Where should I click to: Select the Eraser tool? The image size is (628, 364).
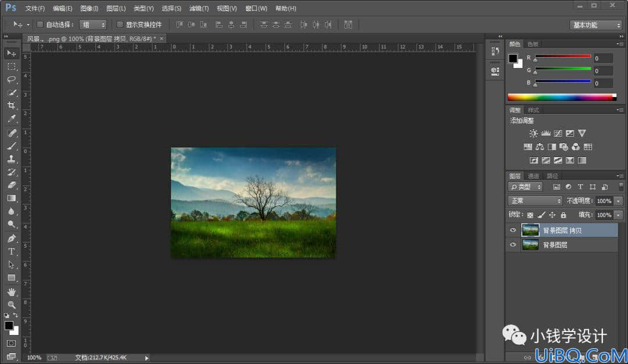point(11,185)
